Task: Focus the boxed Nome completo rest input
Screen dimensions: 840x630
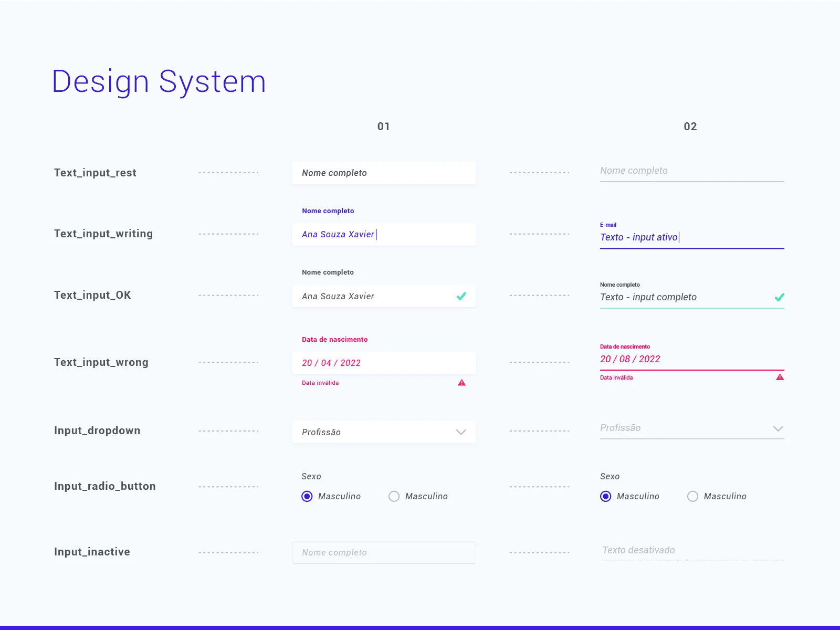Action: (384, 173)
